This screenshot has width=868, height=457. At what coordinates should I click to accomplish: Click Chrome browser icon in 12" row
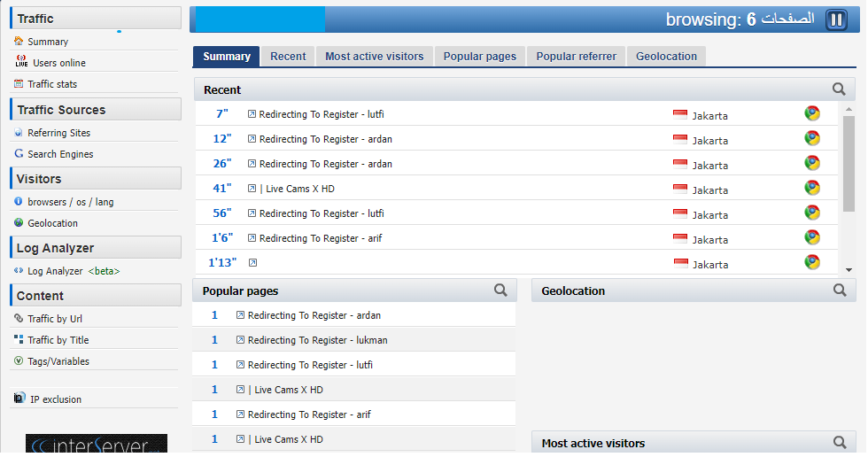pyautogui.click(x=811, y=139)
